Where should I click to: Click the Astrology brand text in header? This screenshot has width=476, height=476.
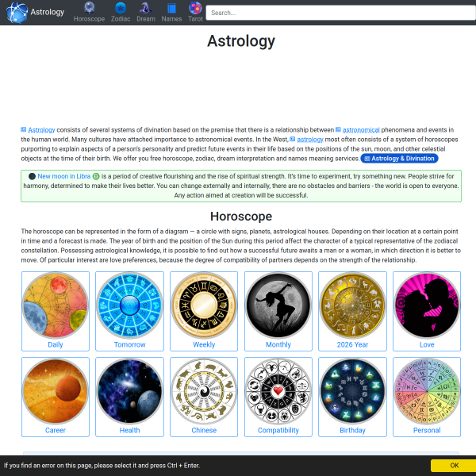pos(48,12)
